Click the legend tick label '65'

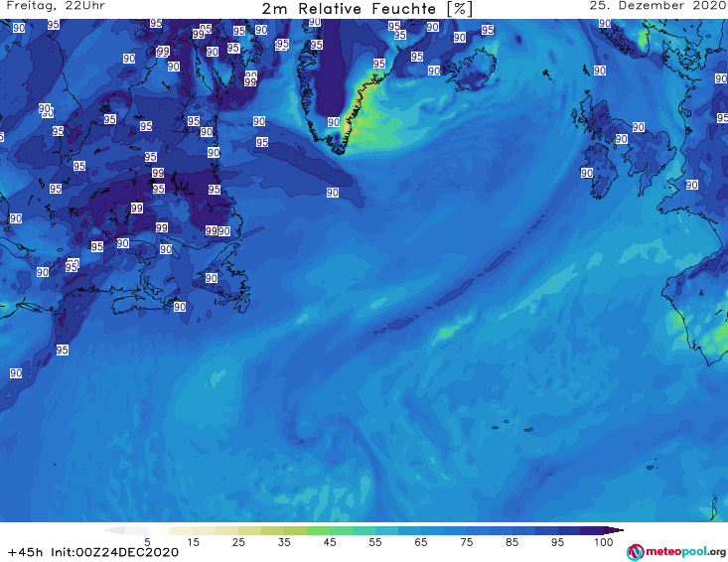coord(421,542)
